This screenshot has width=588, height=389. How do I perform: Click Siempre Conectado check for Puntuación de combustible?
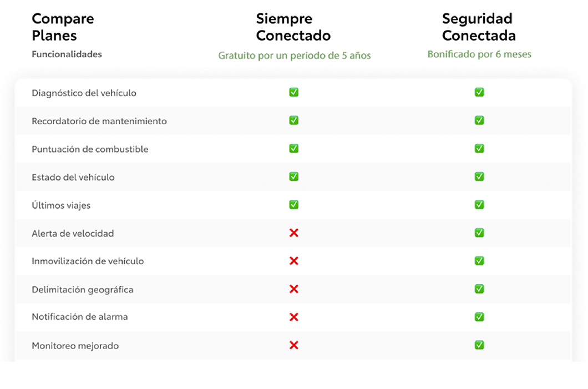(x=294, y=149)
